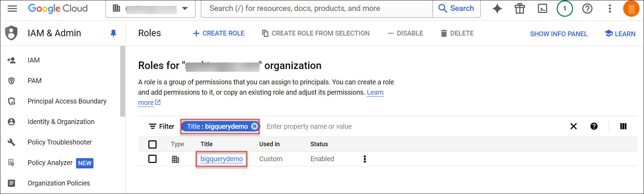Click CREATE ROLE FROM SELECTION
Screen dimensions: 644x194
pos(316,33)
